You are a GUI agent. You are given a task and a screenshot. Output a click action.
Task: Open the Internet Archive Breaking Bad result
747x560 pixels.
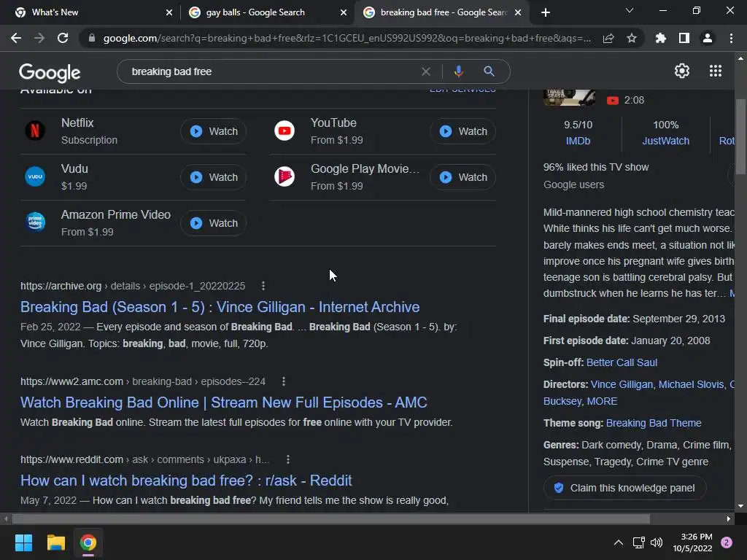tap(220, 307)
